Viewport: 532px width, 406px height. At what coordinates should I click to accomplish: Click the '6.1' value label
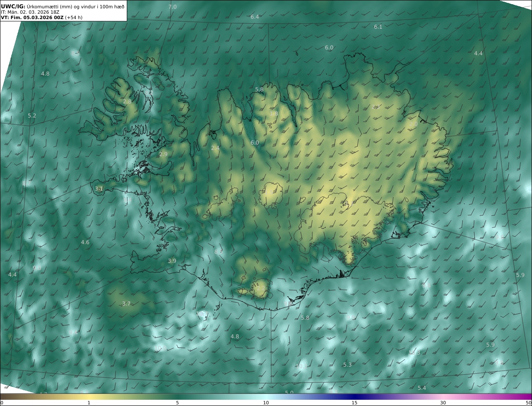tap(378, 27)
